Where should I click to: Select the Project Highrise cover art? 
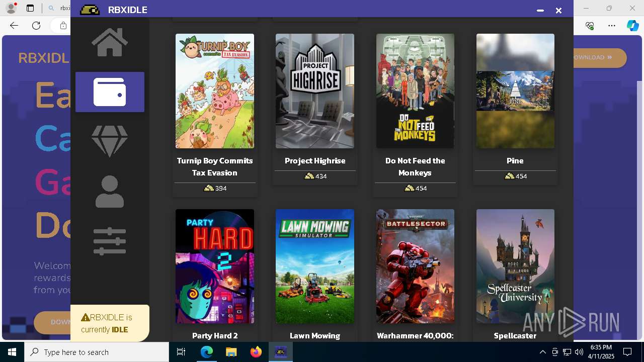[x=315, y=91]
